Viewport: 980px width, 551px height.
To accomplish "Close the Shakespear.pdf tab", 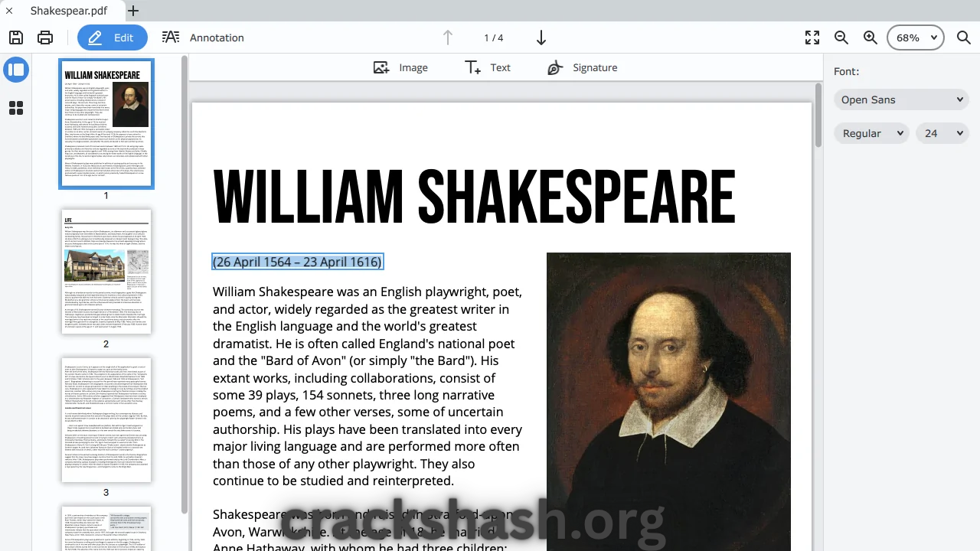I will [9, 11].
